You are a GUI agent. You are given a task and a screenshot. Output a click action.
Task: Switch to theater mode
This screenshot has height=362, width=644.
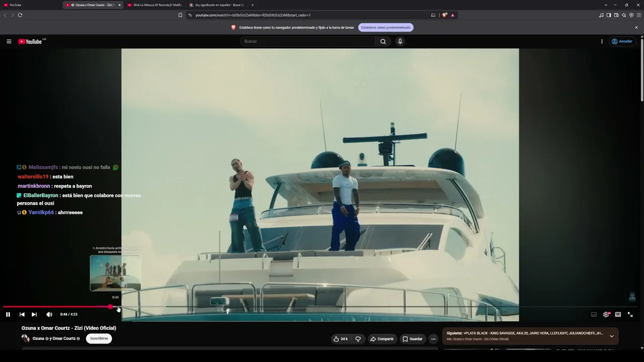(618, 314)
